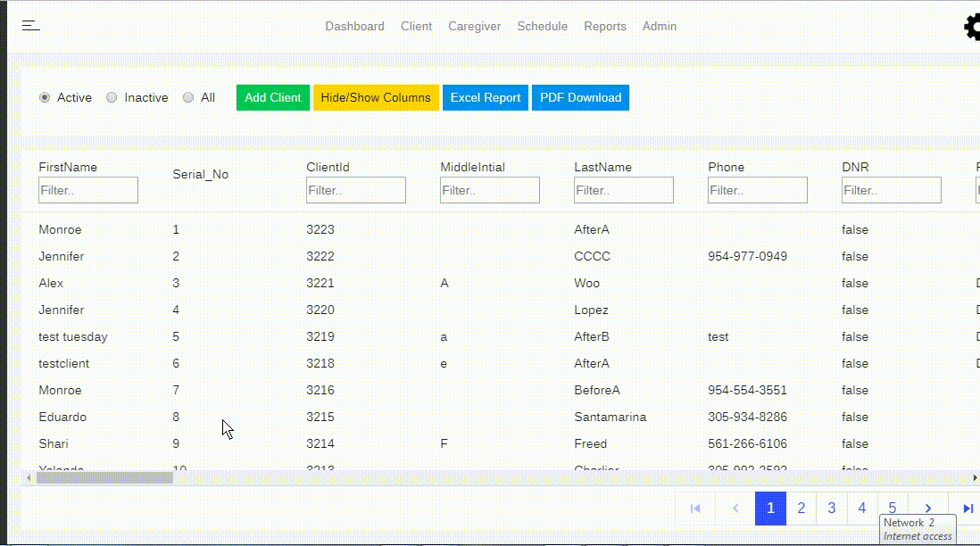980x546 pixels.
Task: Open the Caregiver menu
Action: click(474, 26)
